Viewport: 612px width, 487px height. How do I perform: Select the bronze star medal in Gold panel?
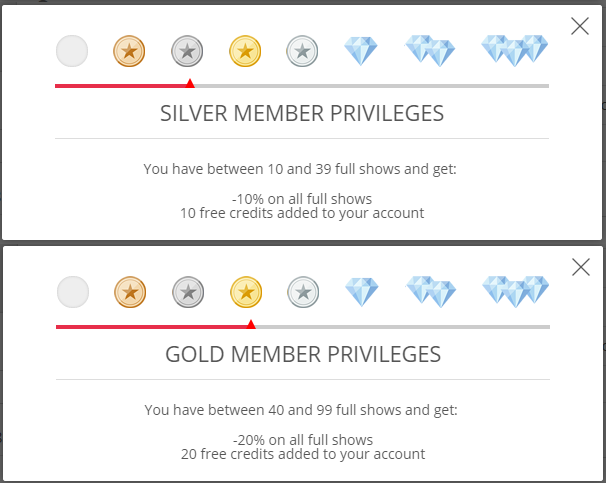click(130, 292)
